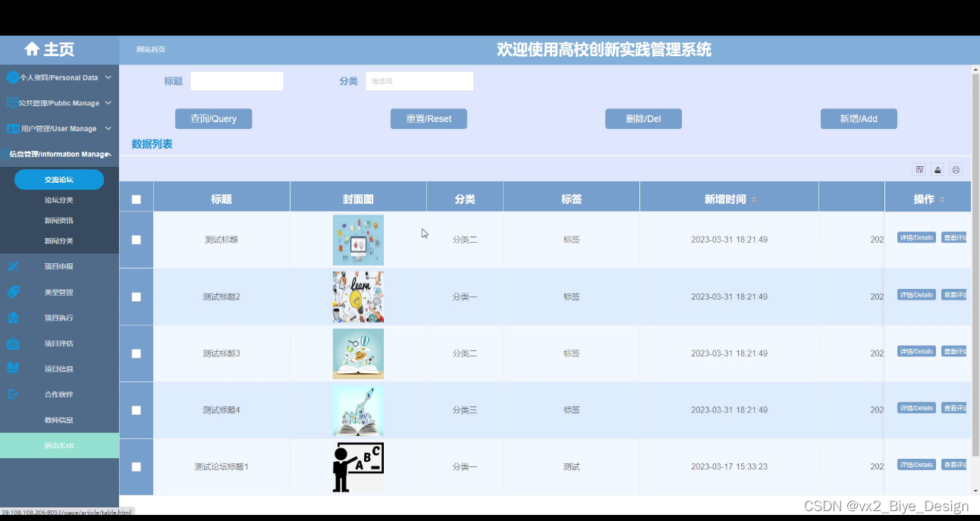Open the teacher ABC cover image of 测试论坛标题1
Screen dimensions: 980x521
coord(358,467)
